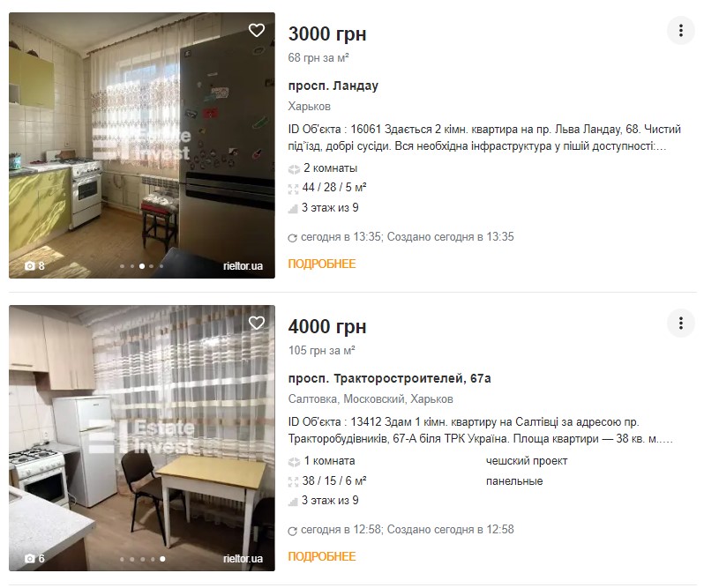Click ПОДРОБНЕЕ under просп. Ландау listing
704x588 pixels.
tap(321, 264)
